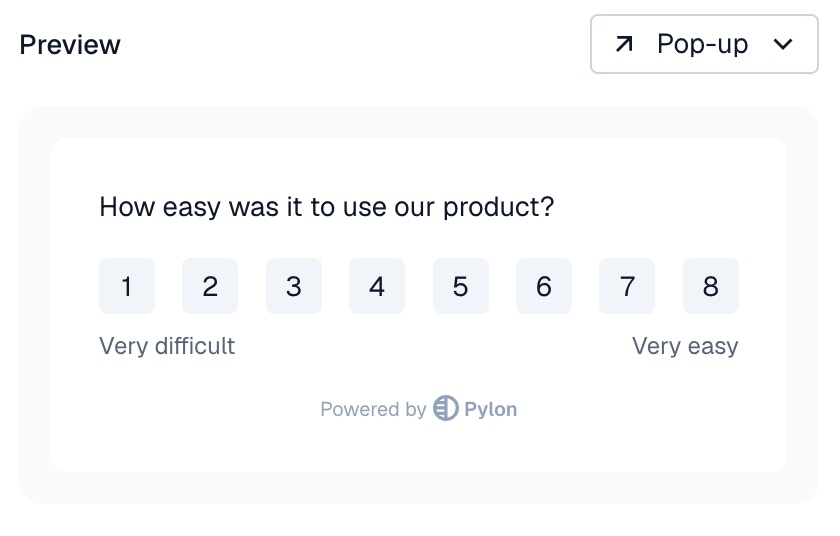This screenshot has width=840, height=536.
Task: Click the "Very easy" scale label
Action: [x=685, y=346]
